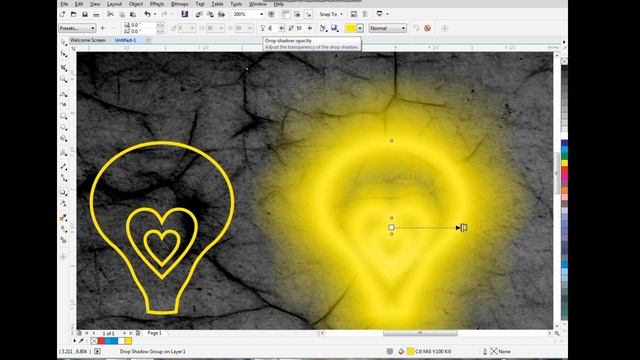The image size is (640, 360).
Task: Click the yellow drop shadow color swatch
Action: pyautogui.click(x=351, y=28)
